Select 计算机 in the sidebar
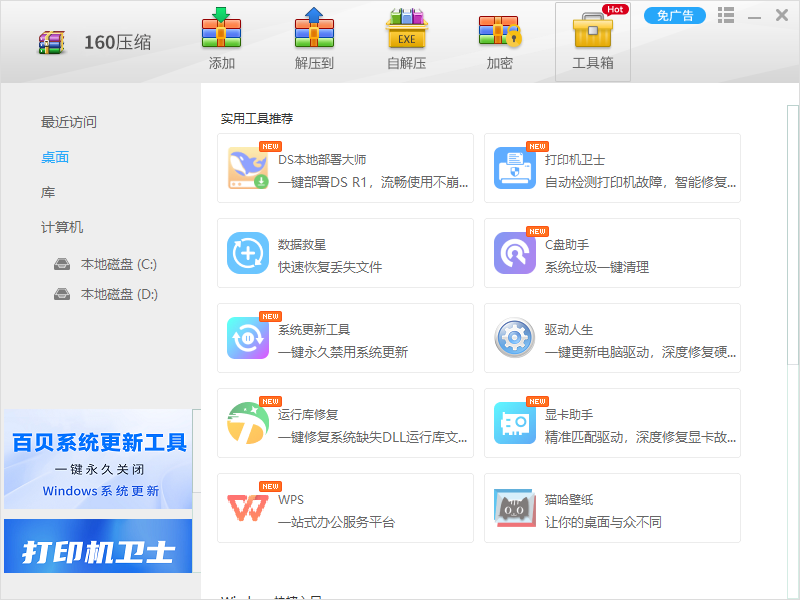Image resolution: width=800 pixels, height=600 pixels. point(62,227)
